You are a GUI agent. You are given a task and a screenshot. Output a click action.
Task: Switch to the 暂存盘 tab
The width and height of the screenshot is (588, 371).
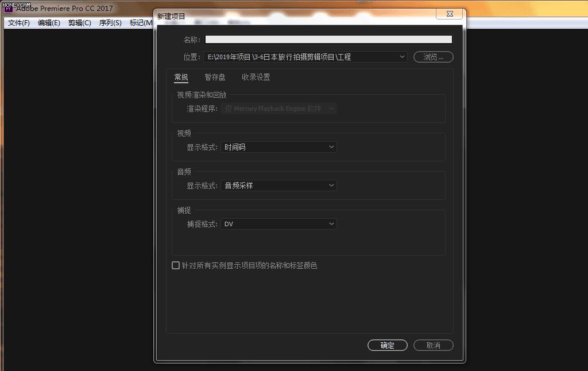[x=215, y=76]
